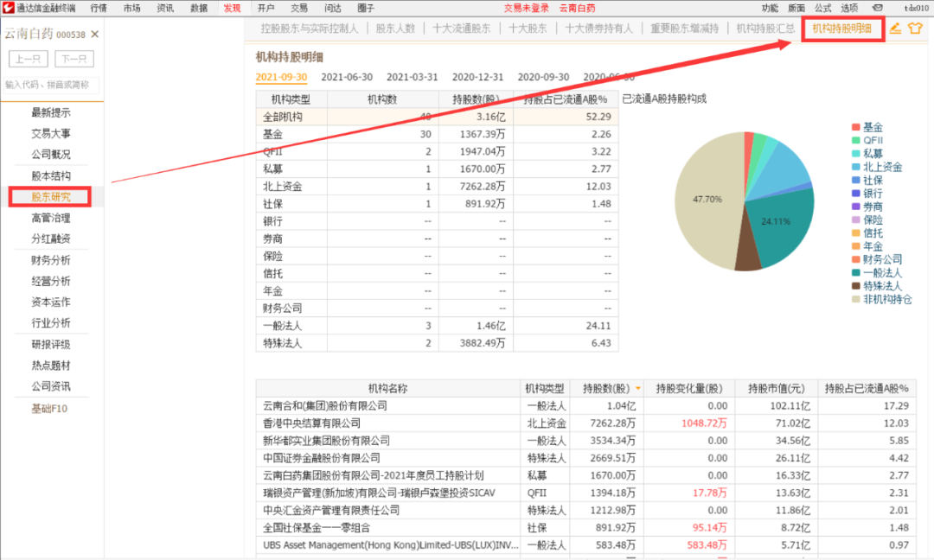
Task: Open the 发现 menu
Action: (x=233, y=9)
